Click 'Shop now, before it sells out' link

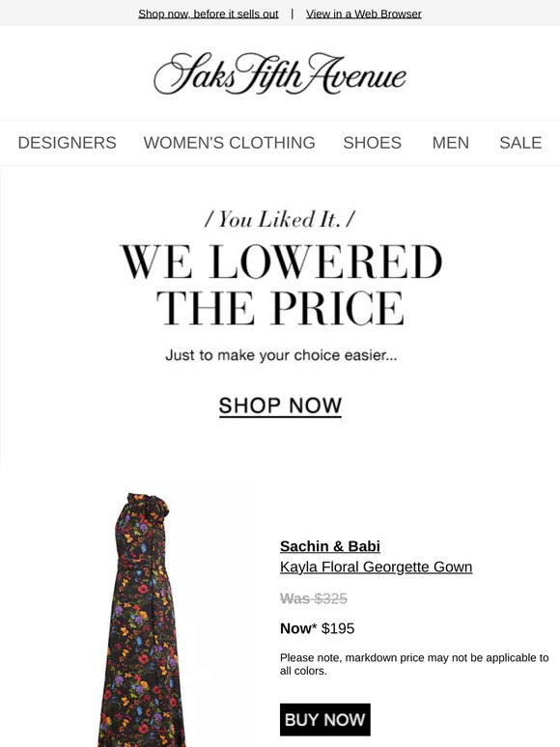[x=209, y=14]
